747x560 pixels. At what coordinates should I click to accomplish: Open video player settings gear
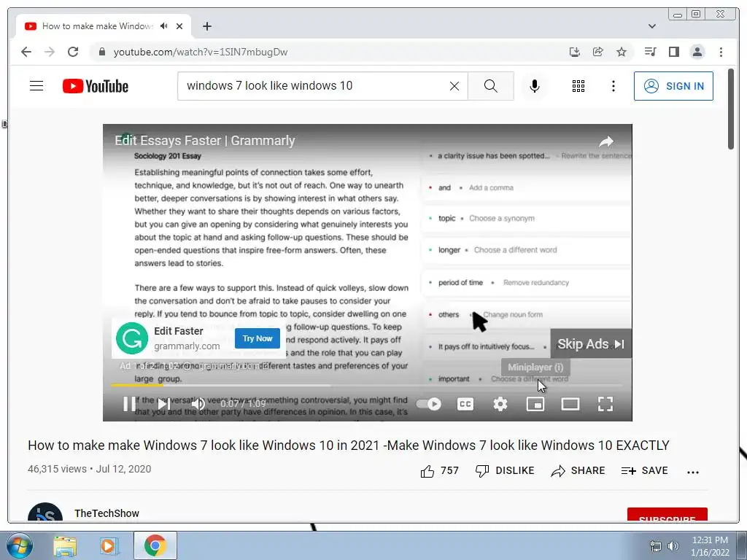[500, 404]
